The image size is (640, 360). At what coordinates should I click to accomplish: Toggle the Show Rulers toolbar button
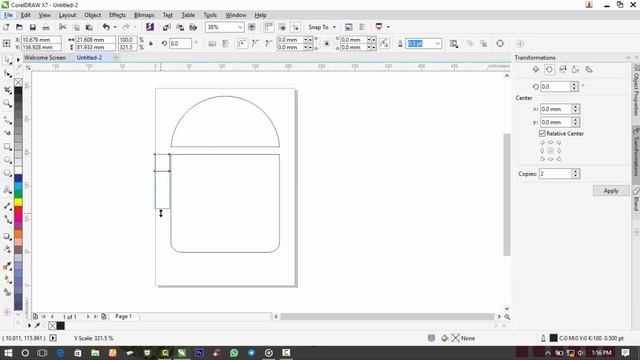pos(268,27)
